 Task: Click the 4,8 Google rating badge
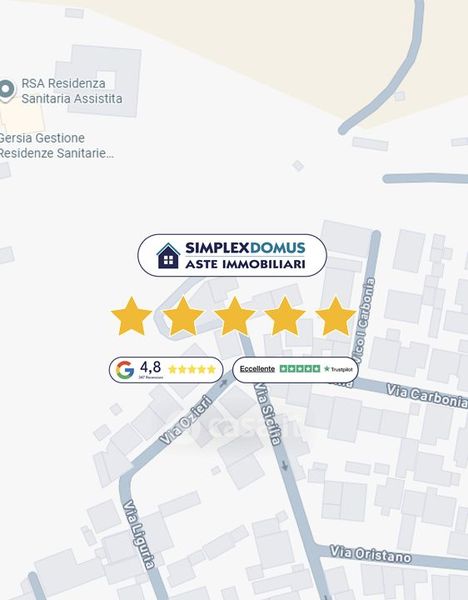coord(166,370)
